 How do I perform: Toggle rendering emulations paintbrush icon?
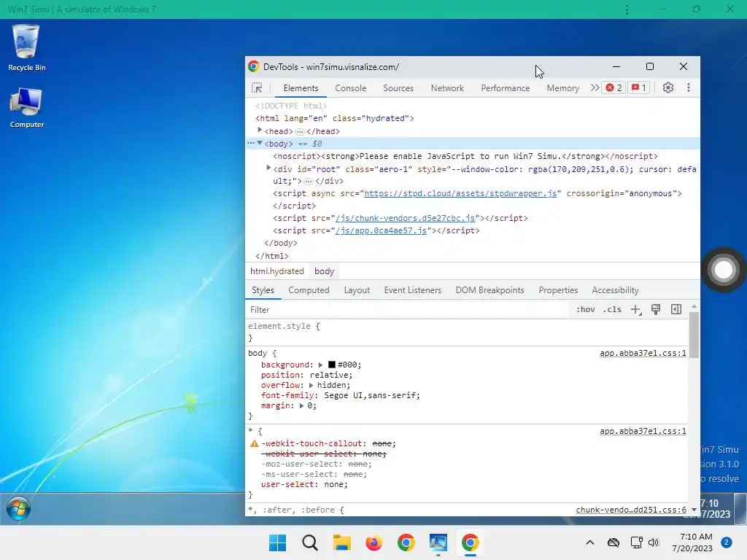pos(656,309)
